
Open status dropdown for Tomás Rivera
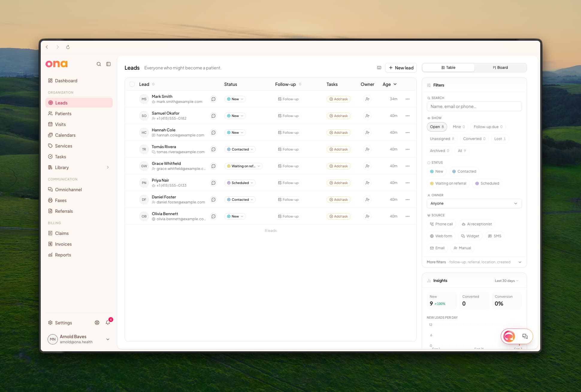click(x=240, y=149)
